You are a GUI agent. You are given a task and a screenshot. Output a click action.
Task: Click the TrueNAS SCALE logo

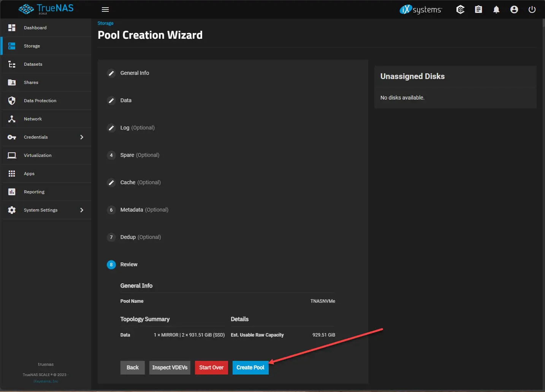pos(46,9)
